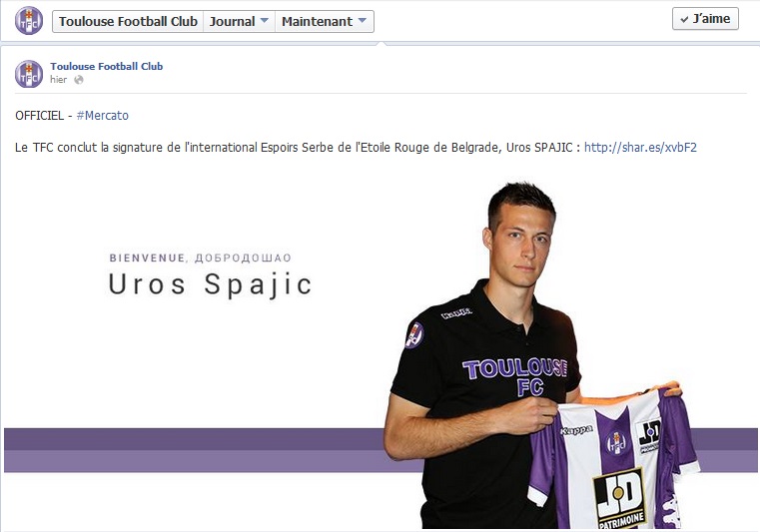Click the TFC avatar beside the post
Screen dimensions: 760x532
(x=29, y=74)
